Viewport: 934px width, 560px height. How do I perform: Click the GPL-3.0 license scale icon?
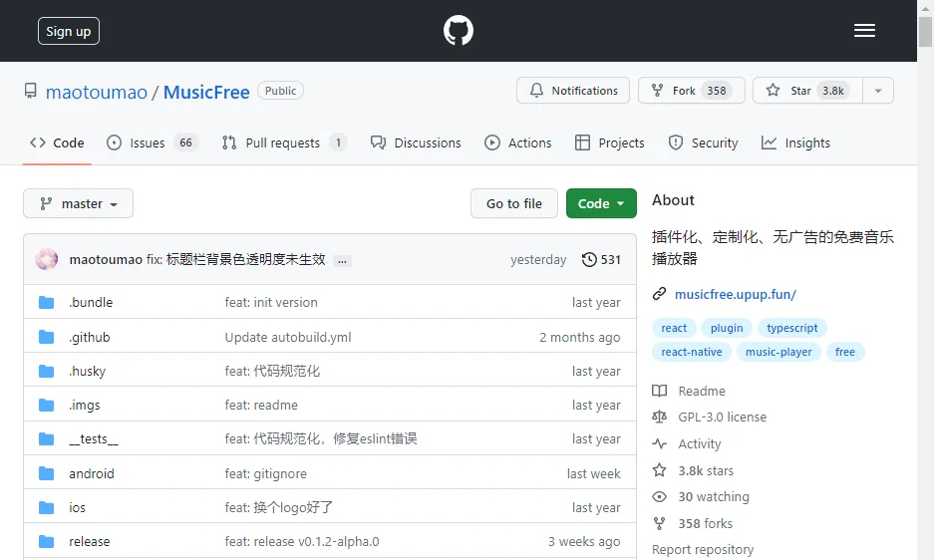pyautogui.click(x=660, y=418)
